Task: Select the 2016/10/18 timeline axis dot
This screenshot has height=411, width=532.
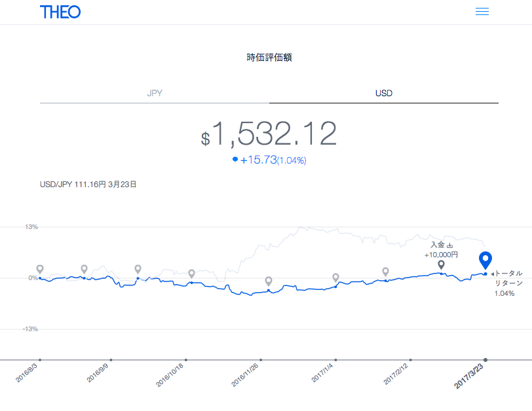Action: 186,360
